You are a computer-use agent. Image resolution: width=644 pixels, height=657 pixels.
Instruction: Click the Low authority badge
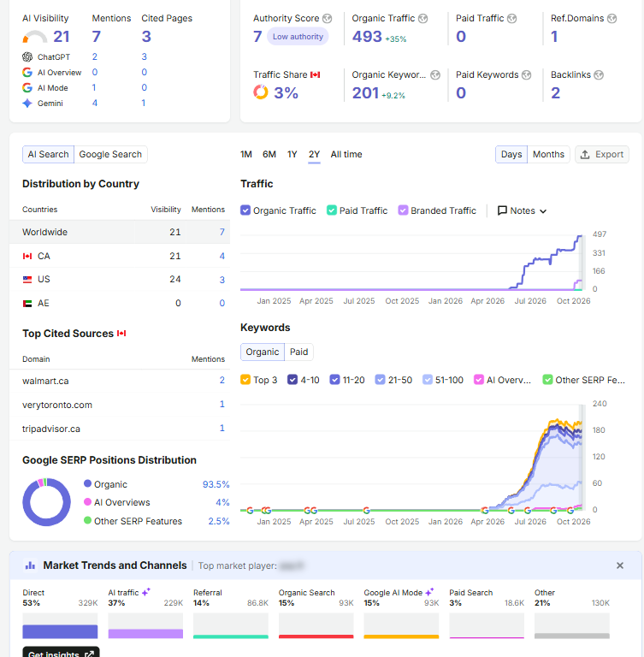298,37
